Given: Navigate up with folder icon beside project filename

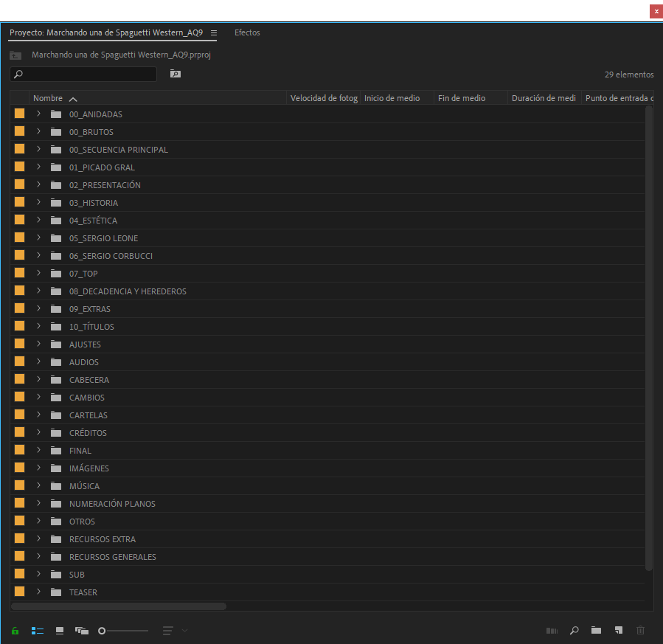Looking at the screenshot, I should (x=15, y=55).
